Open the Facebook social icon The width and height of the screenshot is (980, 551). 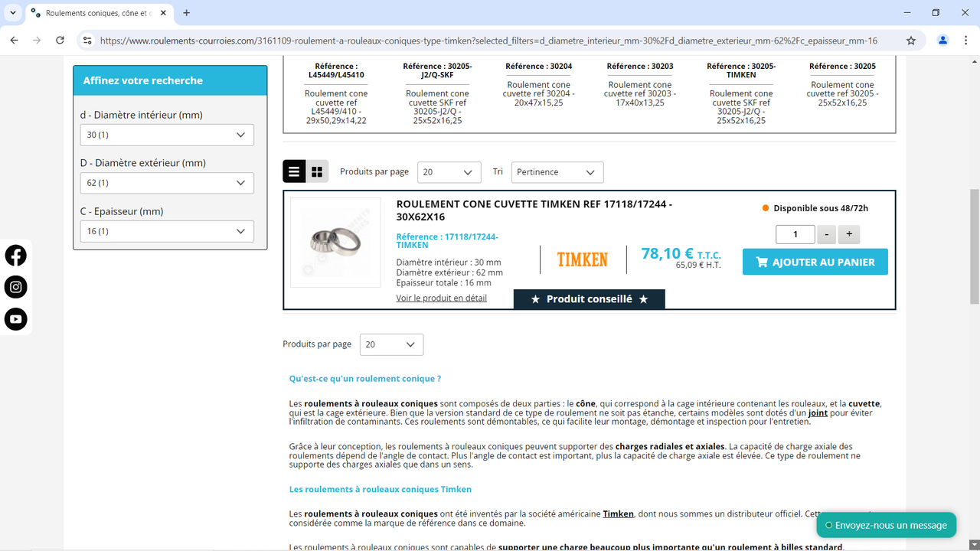click(x=15, y=255)
